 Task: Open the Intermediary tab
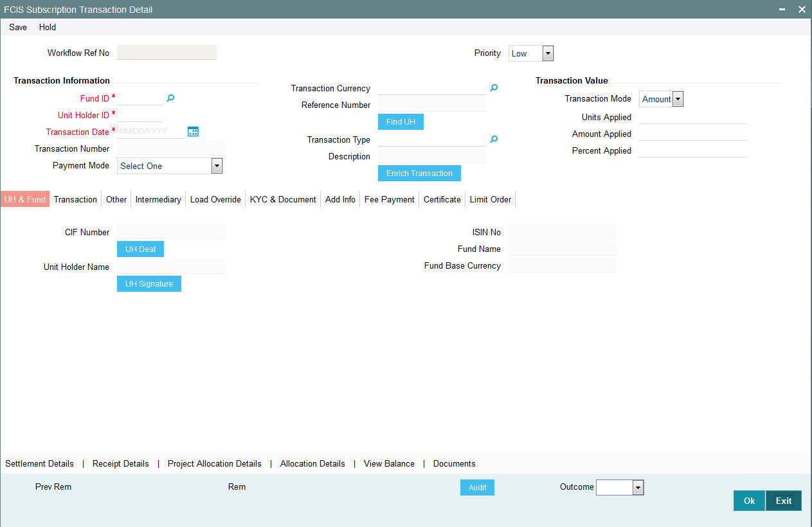click(158, 199)
